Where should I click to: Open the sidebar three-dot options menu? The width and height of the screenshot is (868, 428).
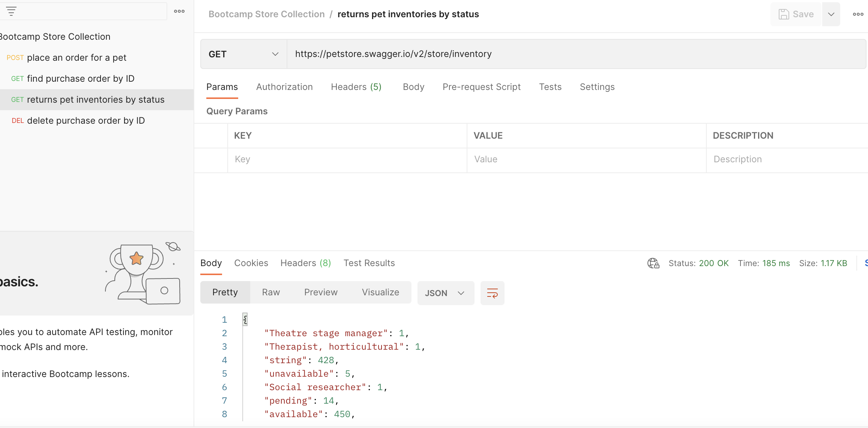pos(179,11)
